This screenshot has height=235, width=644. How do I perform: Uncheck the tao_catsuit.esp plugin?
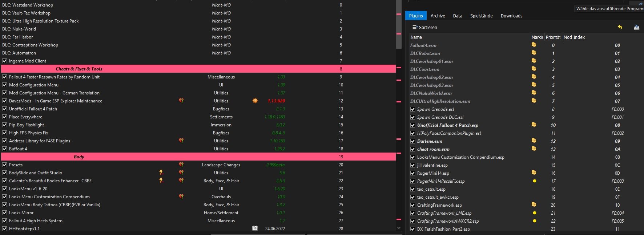coord(413,189)
